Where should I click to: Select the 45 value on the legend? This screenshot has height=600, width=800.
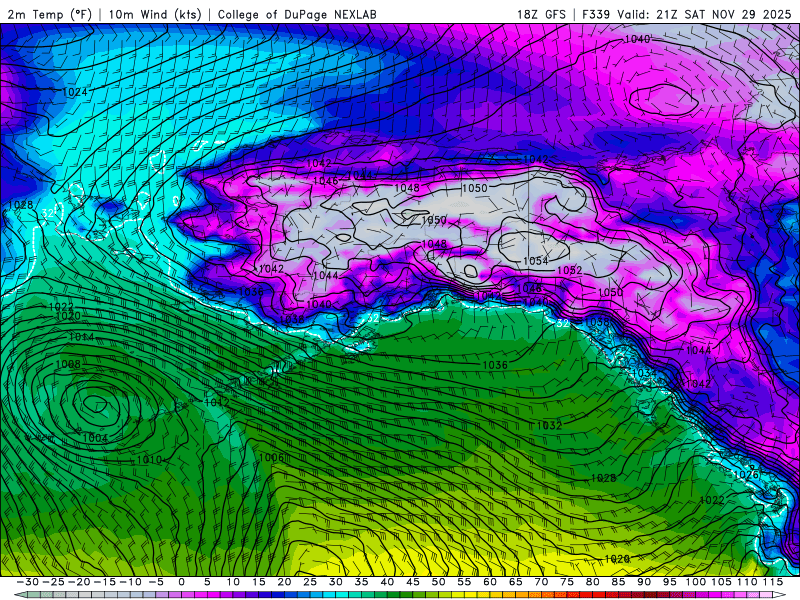pos(413,582)
